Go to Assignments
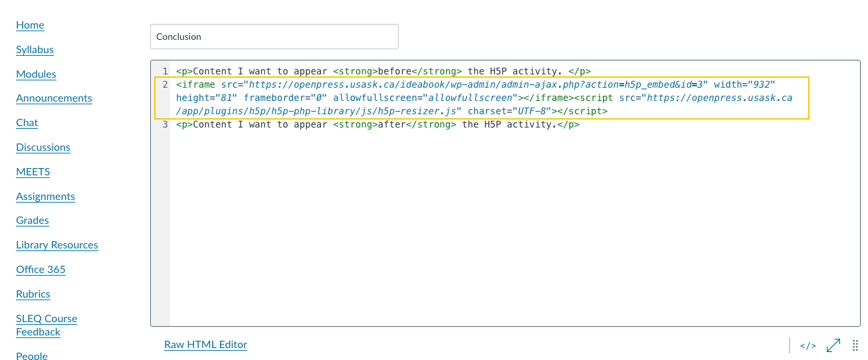868x360 pixels. click(x=45, y=197)
